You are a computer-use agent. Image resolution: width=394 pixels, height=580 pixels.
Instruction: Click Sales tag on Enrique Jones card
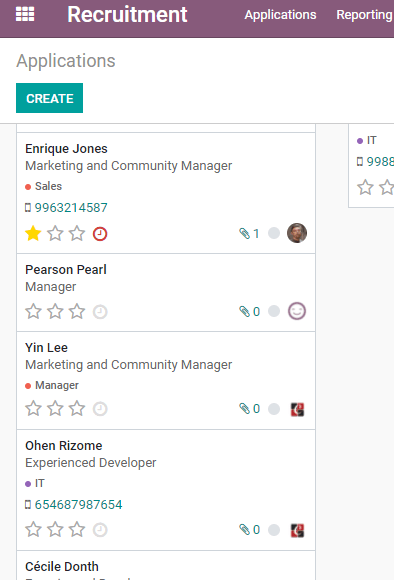[48, 186]
